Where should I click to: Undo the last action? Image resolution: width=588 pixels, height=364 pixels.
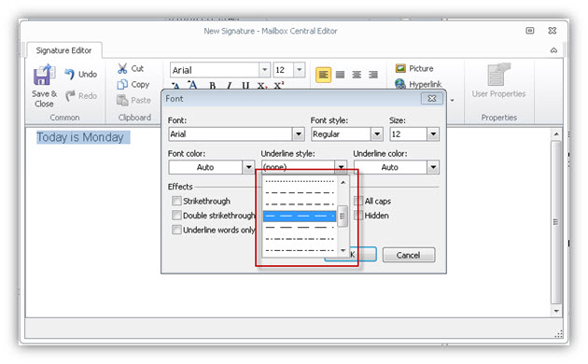(80, 75)
